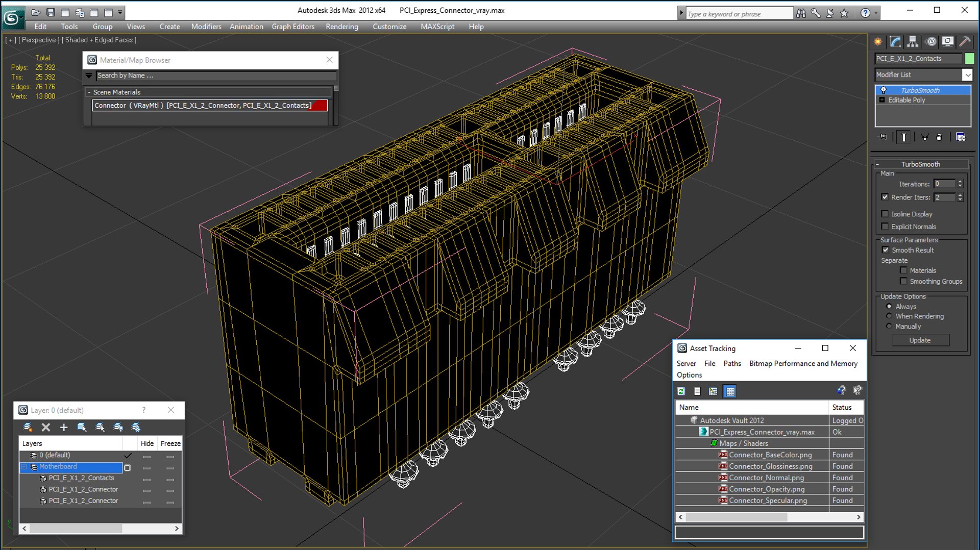The image size is (980, 550).
Task: Click the Pin Stack icon
Action: click(x=883, y=137)
